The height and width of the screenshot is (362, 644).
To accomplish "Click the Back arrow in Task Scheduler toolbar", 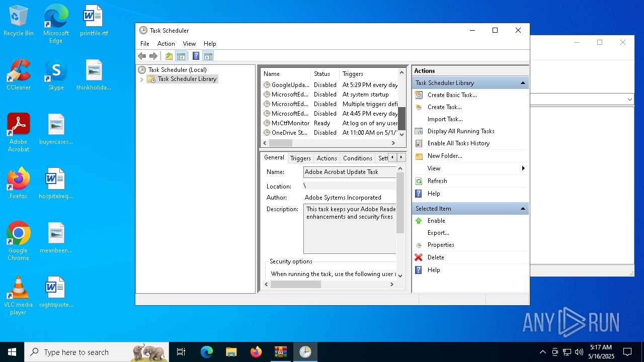I will pos(142,56).
